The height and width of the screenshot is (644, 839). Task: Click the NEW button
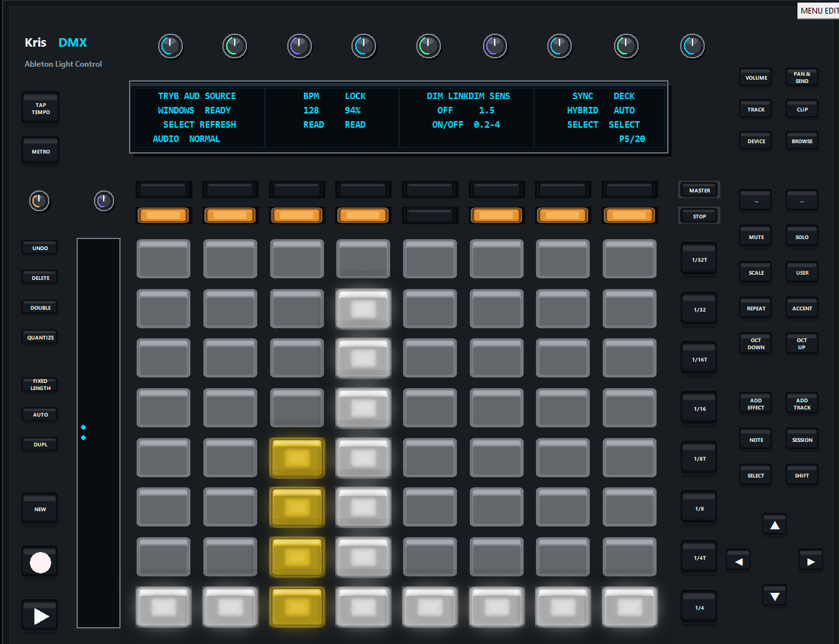click(x=40, y=509)
